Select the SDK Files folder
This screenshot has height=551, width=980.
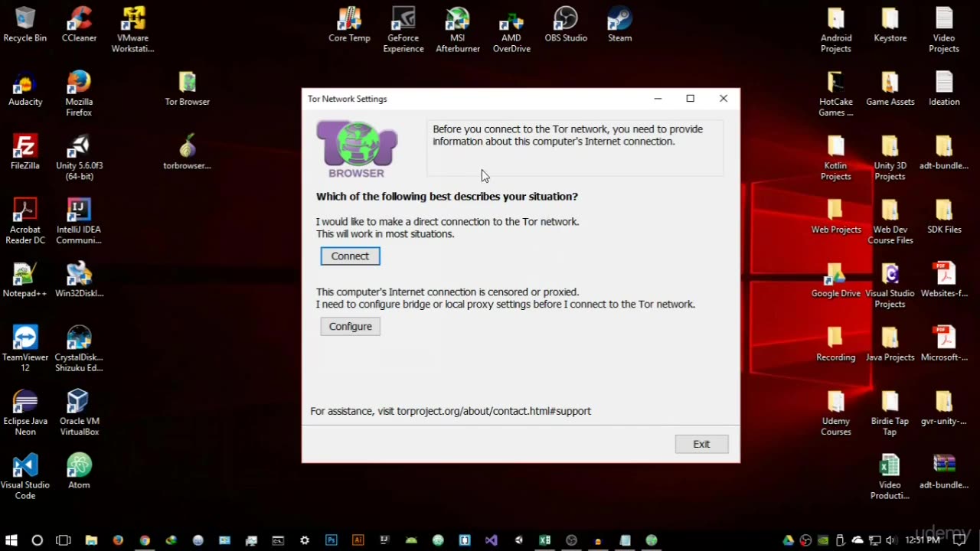click(944, 216)
